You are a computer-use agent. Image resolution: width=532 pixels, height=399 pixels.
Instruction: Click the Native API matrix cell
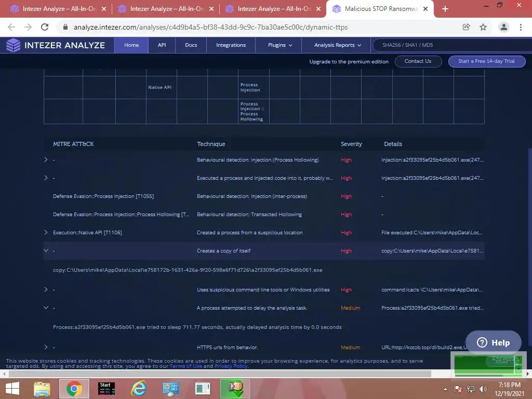coord(161,87)
